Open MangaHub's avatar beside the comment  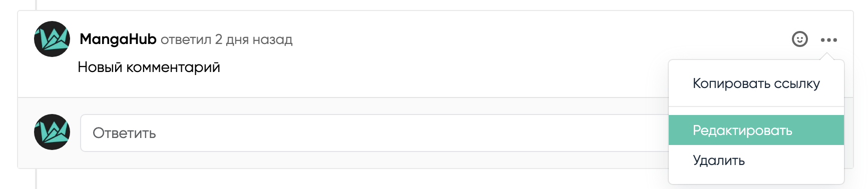click(x=52, y=39)
